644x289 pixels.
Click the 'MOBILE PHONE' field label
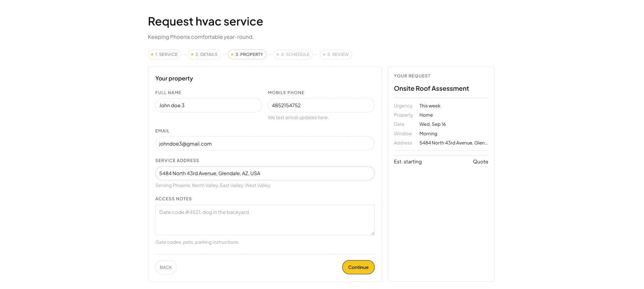click(286, 93)
